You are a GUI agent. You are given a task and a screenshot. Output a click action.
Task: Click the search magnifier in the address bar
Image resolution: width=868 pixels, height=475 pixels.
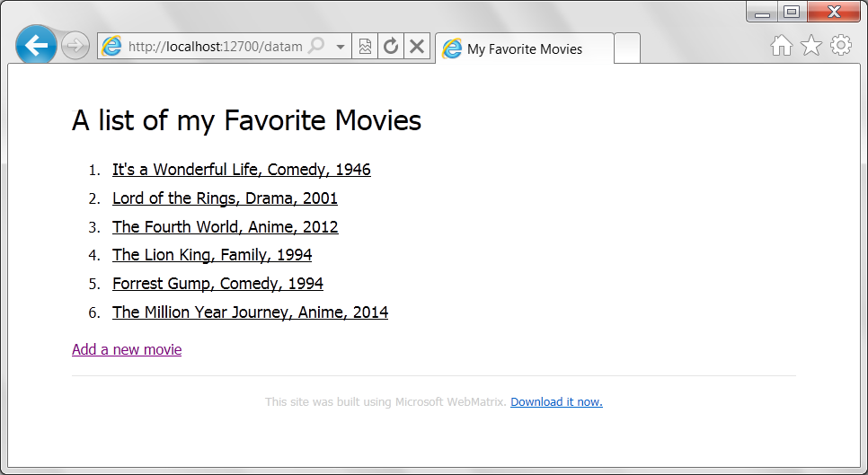point(316,46)
